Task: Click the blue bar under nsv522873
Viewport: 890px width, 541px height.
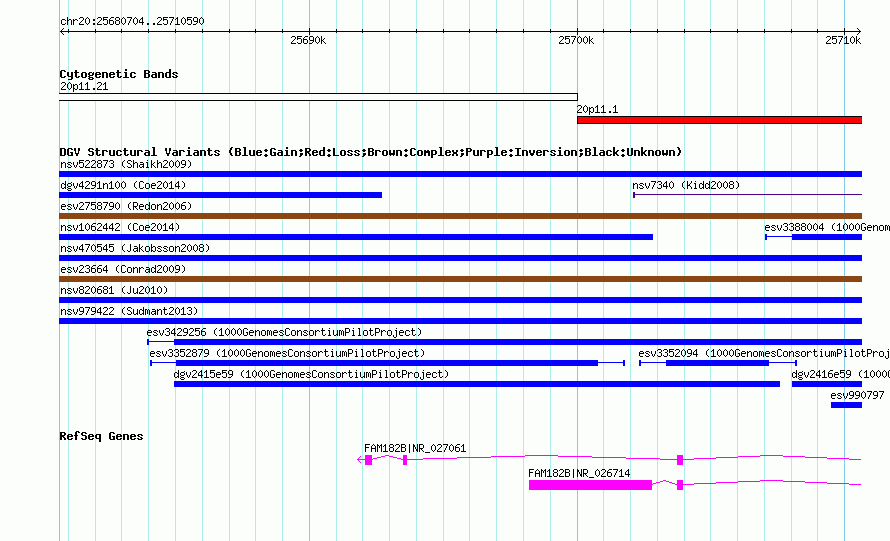Action: coord(460,174)
